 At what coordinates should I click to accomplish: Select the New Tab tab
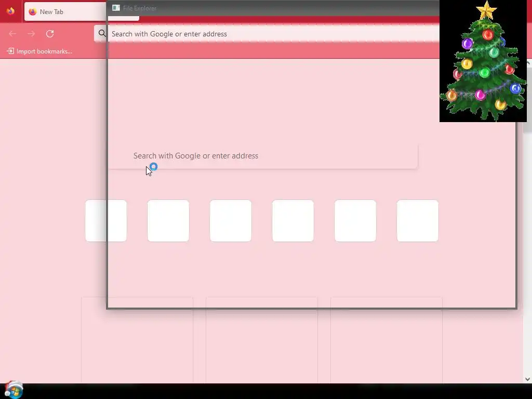point(82,11)
